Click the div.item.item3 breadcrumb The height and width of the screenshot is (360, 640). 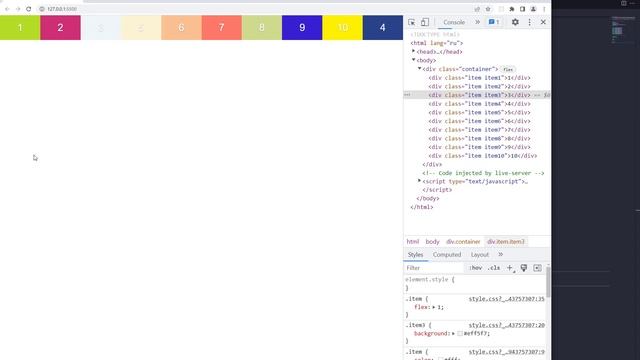pos(506,242)
